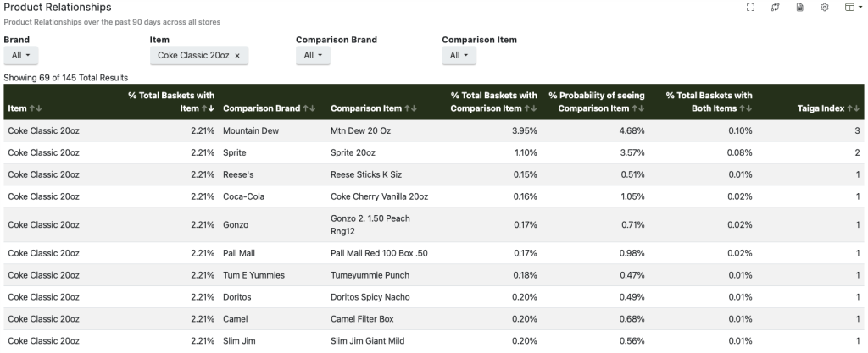
Task: Select the Coca-Cola brand cell
Action: pos(242,196)
